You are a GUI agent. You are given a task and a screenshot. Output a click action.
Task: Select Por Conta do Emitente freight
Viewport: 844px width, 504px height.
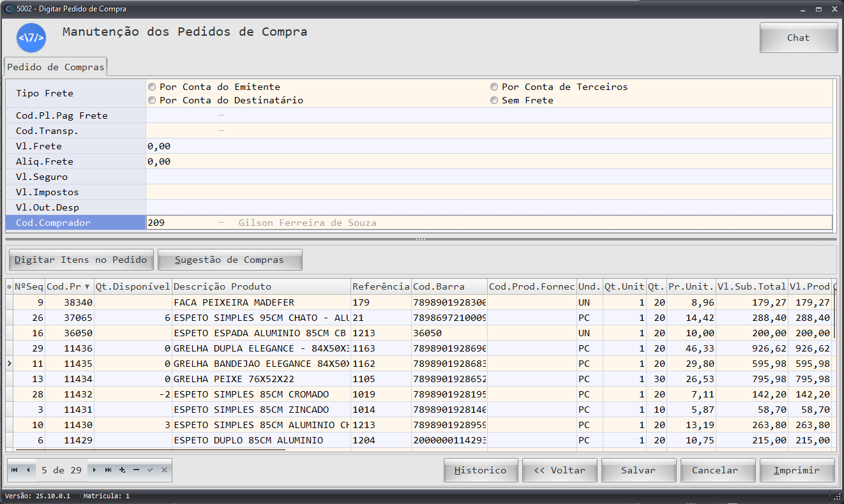[152, 87]
